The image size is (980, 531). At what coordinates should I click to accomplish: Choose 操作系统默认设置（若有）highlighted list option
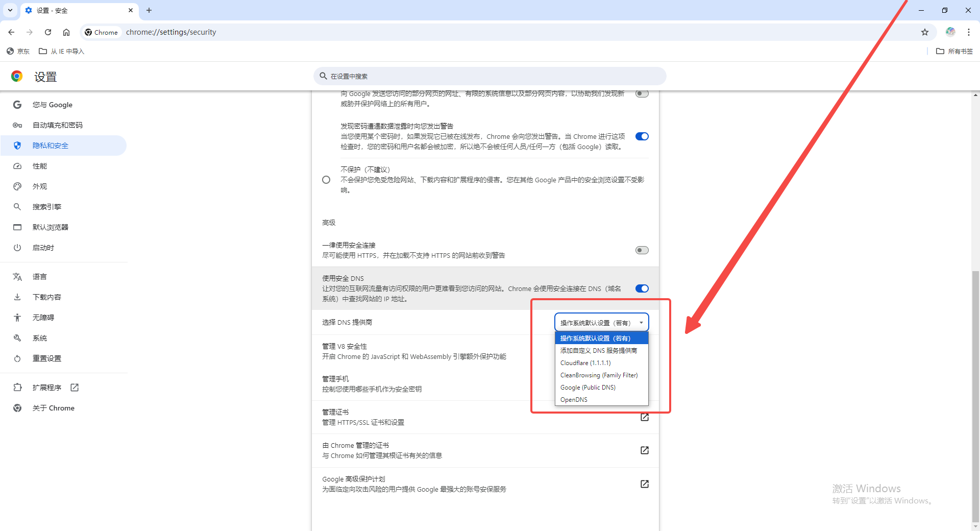(602, 338)
